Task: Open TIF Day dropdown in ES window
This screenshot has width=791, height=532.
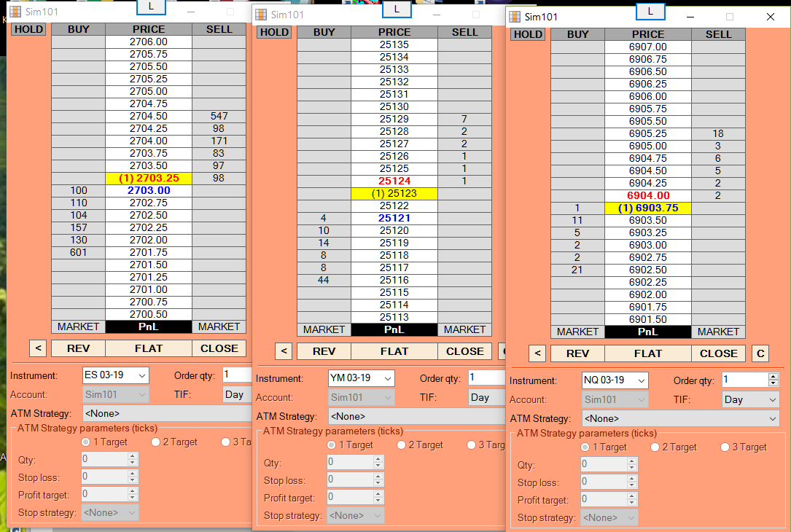Action: point(237,394)
